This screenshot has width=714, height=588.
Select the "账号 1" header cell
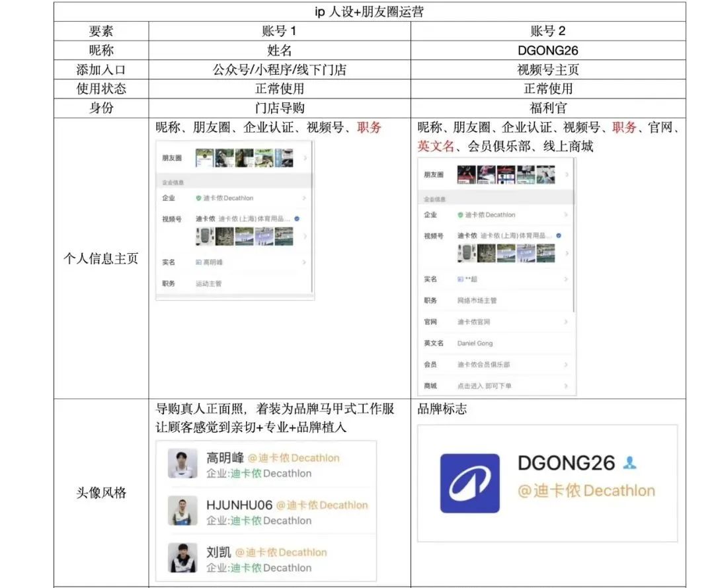pos(279,31)
